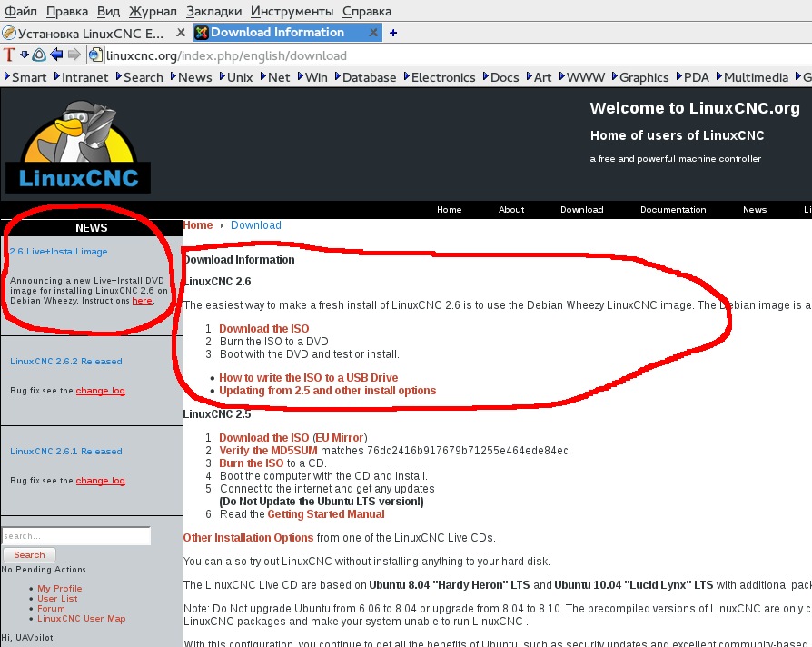Expand the News bookmarks folder
This screenshot has width=812, height=647.
click(x=191, y=77)
